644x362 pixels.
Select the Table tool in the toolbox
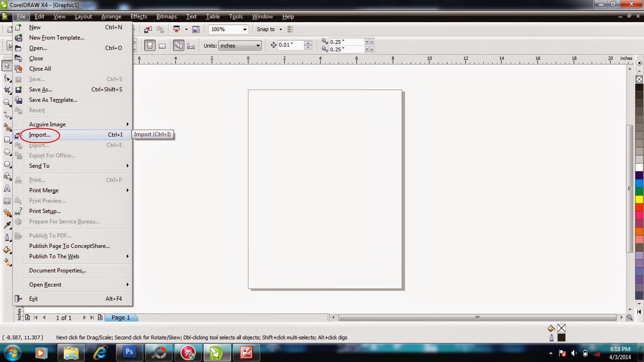[7, 201]
